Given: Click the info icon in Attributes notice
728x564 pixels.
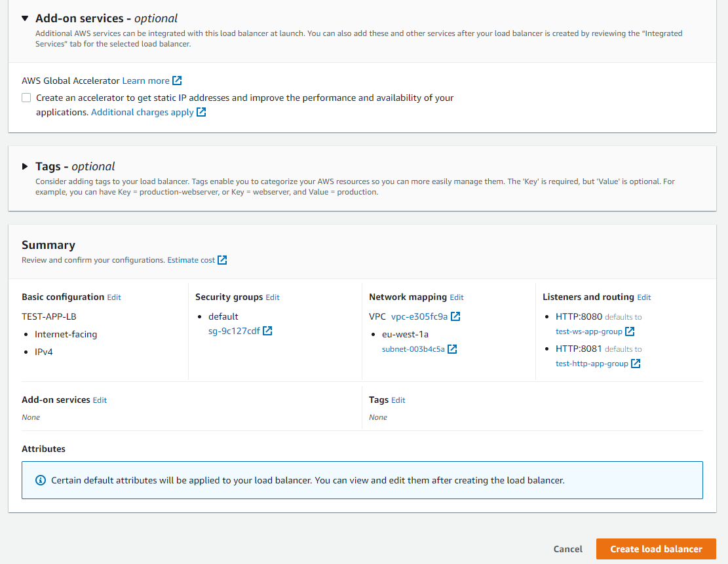Looking at the screenshot, I should [41, 480].
